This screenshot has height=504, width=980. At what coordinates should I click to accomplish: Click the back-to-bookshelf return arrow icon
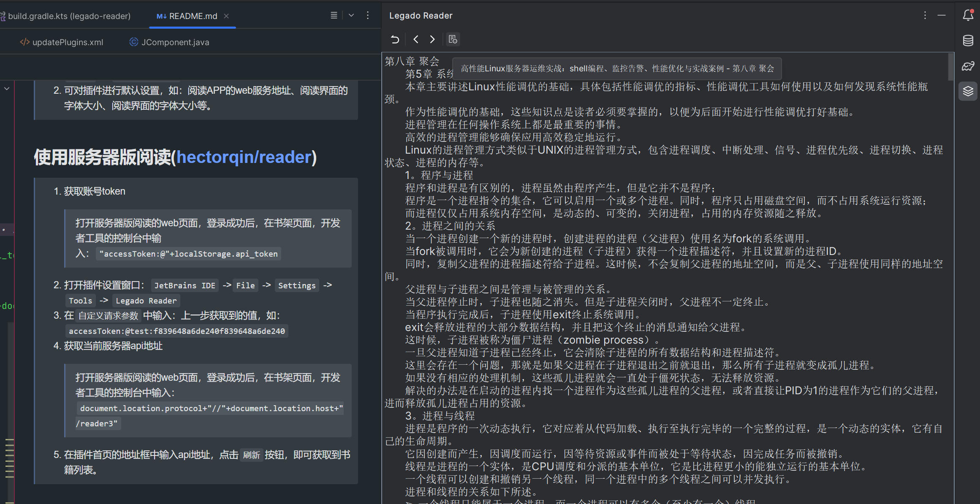point(395,39)
